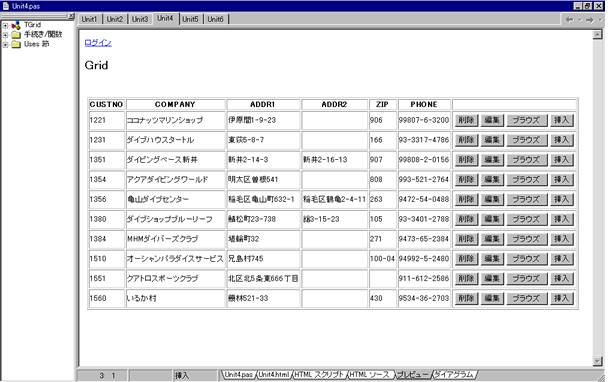Open the HTML ソース bottom tab
Image resolution: width=608 pixels, height=382 pixels.
tap(370, 375)
